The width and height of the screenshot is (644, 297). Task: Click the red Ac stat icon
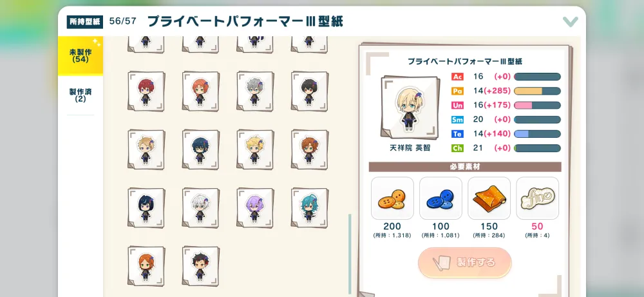[457, 77]
